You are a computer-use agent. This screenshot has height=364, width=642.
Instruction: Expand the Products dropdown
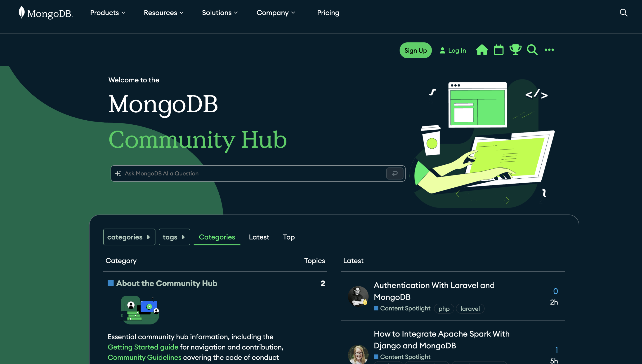(x=107, y=12)
